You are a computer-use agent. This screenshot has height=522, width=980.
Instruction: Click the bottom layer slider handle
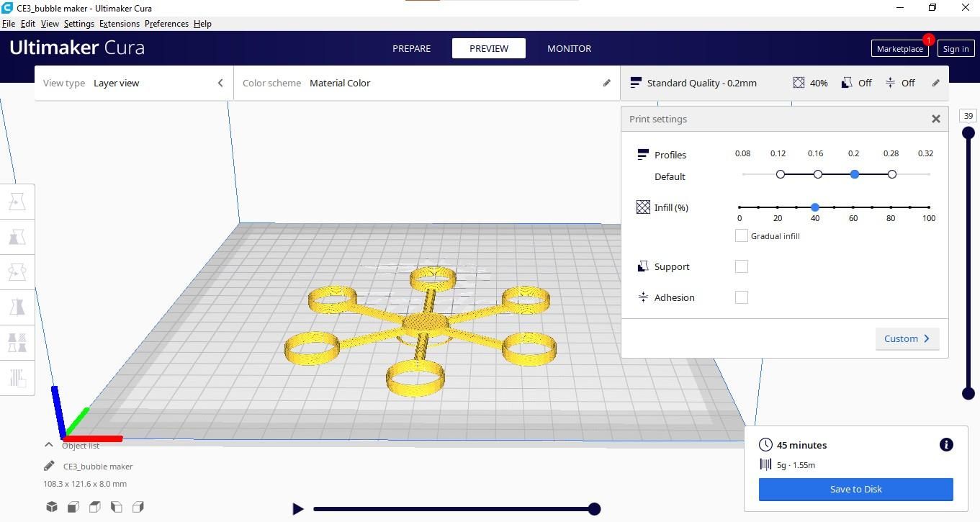click(968, 393)
